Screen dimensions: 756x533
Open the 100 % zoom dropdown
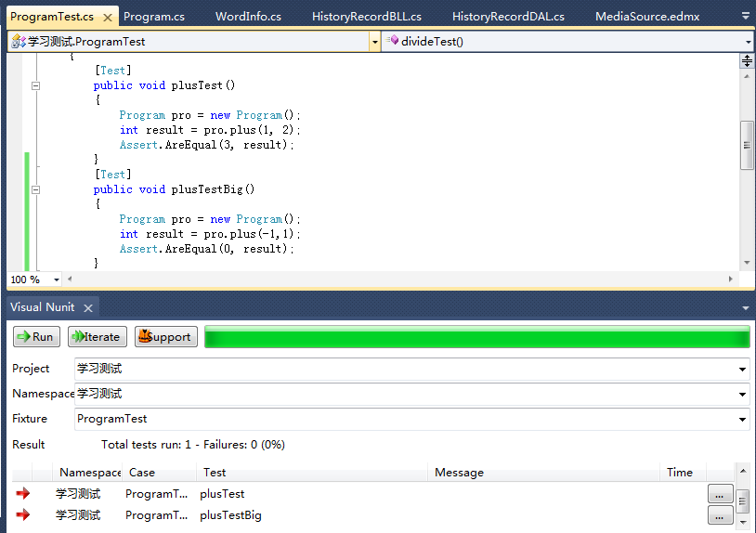[x=57, y=279]
